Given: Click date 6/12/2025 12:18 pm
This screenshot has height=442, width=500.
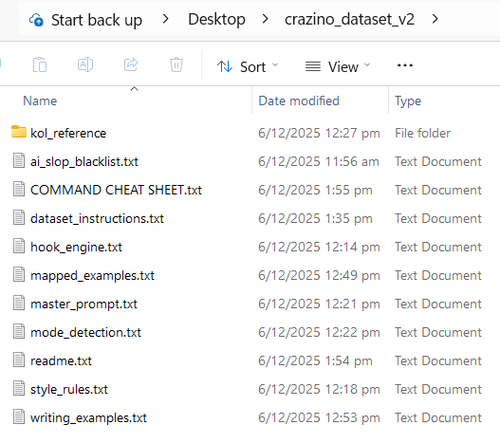Looking at the screenshot, I should click(x=319, y=389).
